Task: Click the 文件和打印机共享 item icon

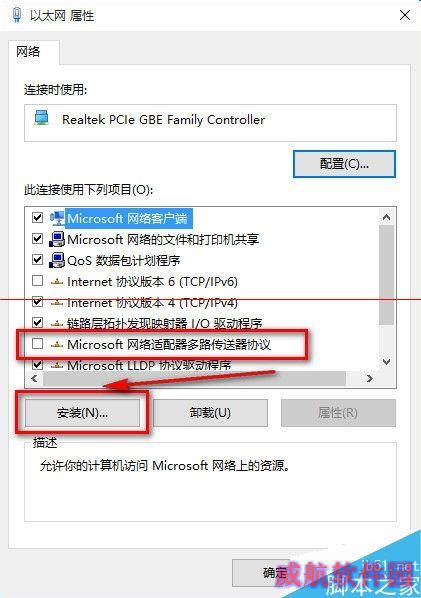Action: click(x=57, y=240)
